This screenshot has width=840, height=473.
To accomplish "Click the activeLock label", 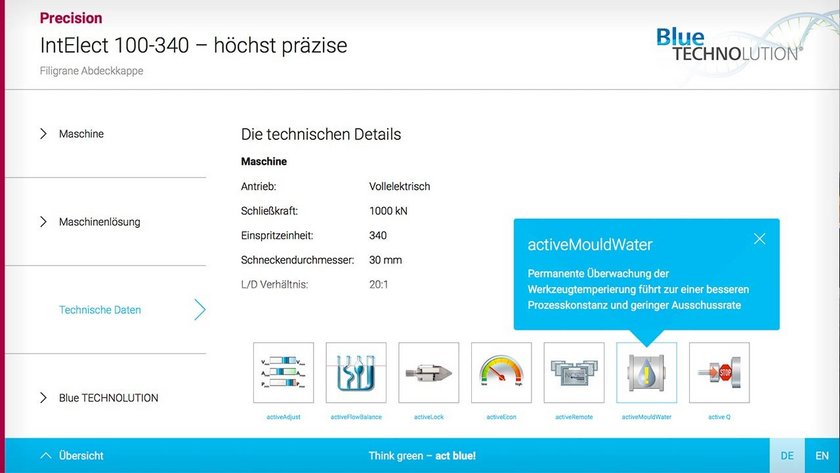I will 429,417.
